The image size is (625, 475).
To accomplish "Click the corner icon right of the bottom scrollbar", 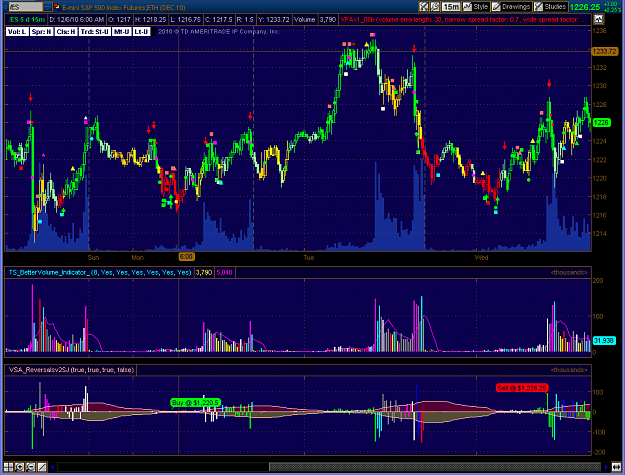I will point(618,467).
